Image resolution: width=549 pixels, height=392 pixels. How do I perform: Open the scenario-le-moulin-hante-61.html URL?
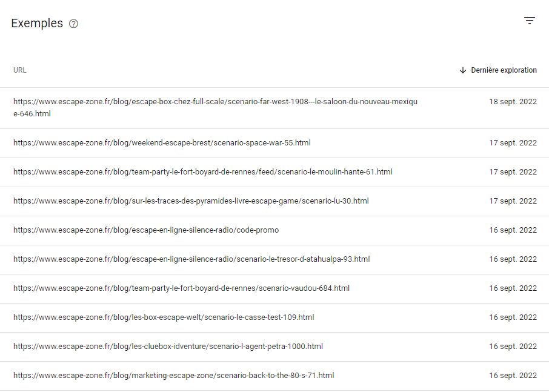point(203,172)
